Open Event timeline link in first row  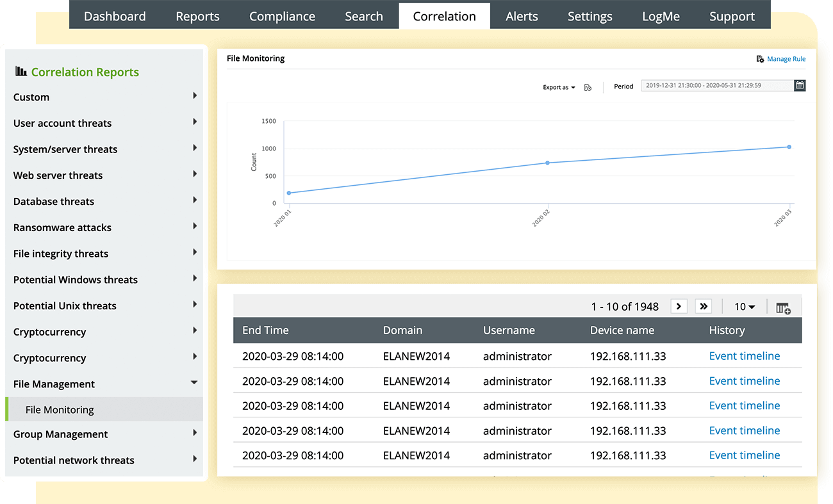(x=744, y=356)
